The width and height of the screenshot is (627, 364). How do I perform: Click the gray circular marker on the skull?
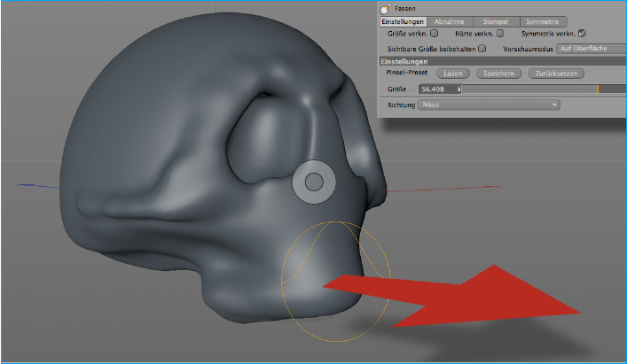click(313, 182)
